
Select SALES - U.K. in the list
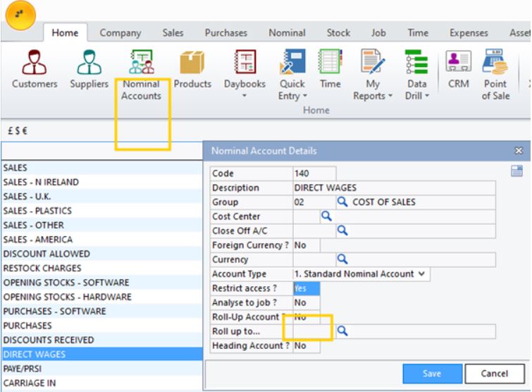click(x=101, y=197)
